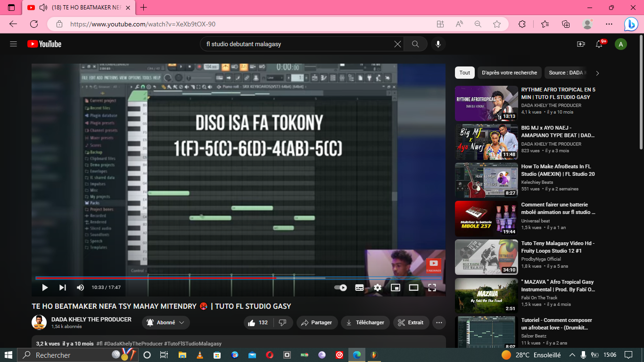Select the "Tout" filter chip
Viewport: 644px width, 362px height.
(465, 73)
